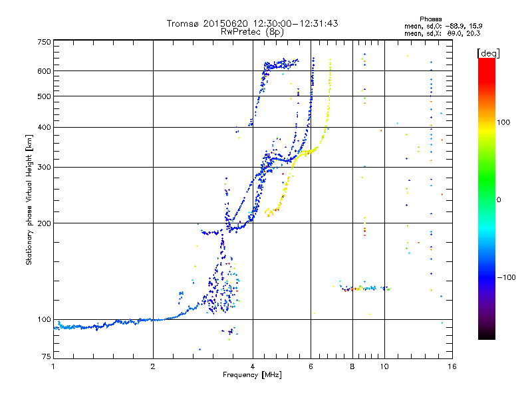This screenshot has width=532, height=399.
Task: Click the y-axis tick label '100'
Action: pyautogui.click(x=44, y=319)
